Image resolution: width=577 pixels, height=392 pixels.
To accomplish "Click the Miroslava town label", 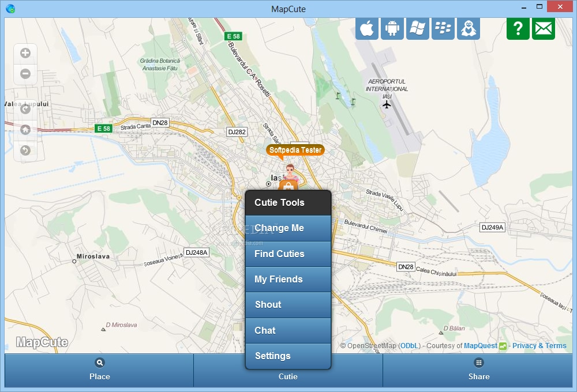I will (x=93, y=257).
